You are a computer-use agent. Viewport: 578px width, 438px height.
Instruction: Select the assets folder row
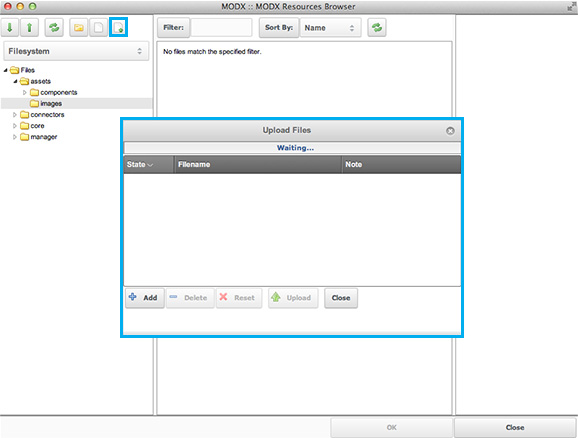(76, 81)
